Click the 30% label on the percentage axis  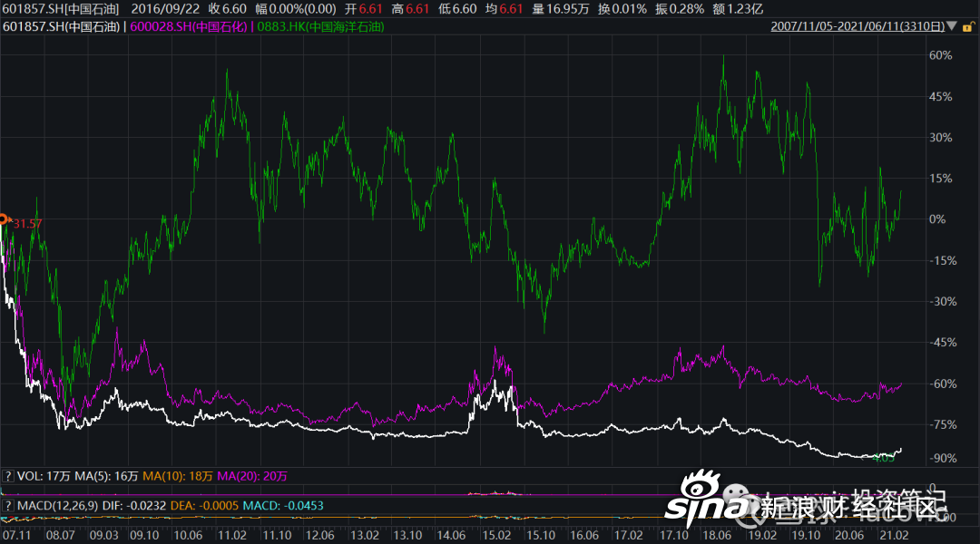[940, 138]
